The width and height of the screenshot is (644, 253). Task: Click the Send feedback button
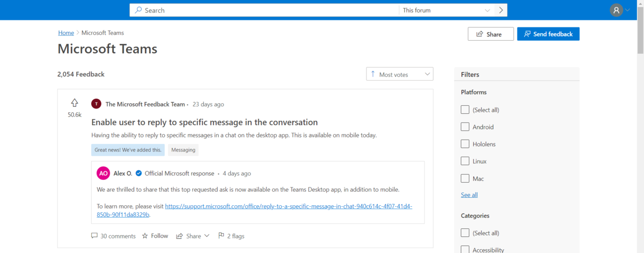click(548, 34)
